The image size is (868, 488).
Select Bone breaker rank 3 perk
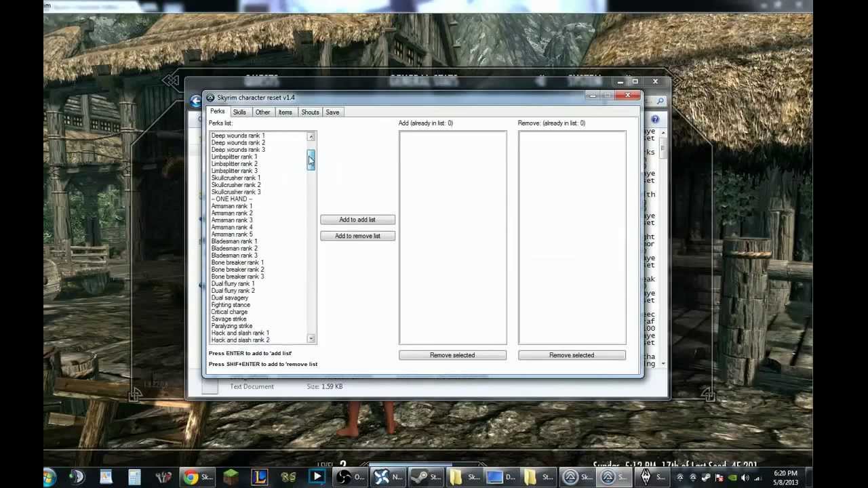point(237,277)
